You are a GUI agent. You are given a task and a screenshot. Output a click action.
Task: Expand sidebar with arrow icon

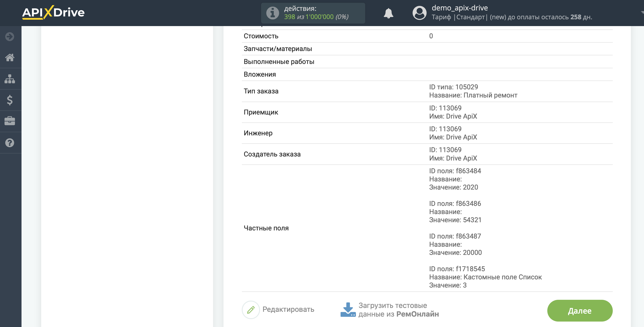(10, 37)
